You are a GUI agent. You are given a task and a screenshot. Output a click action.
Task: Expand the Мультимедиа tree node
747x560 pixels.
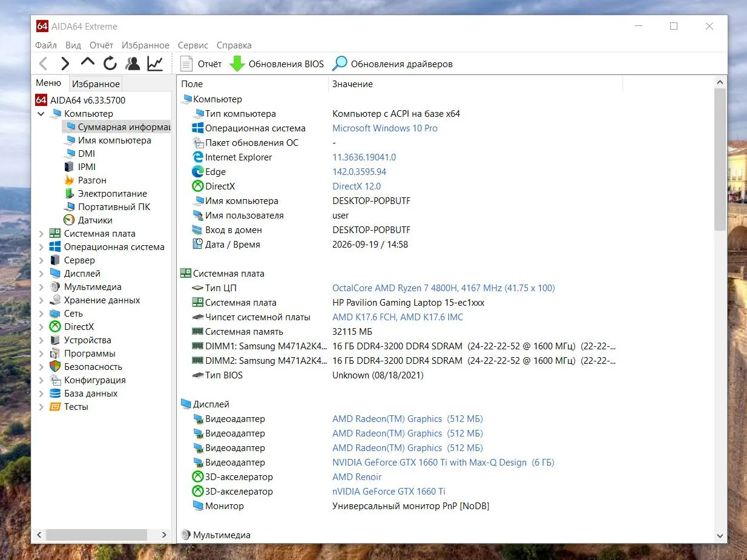(41, 287)
